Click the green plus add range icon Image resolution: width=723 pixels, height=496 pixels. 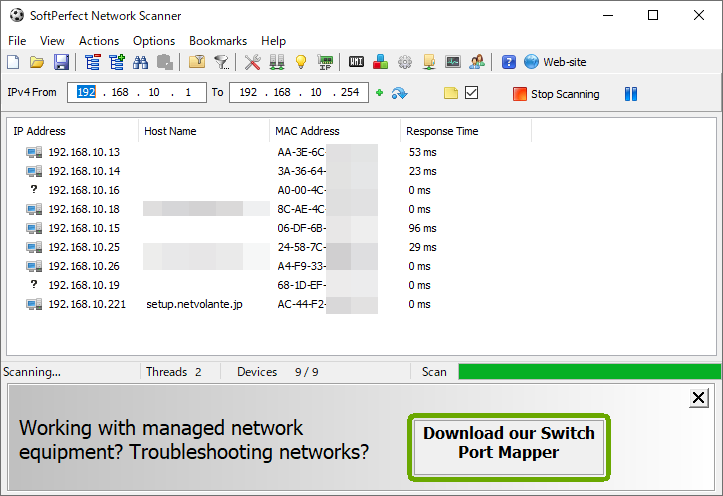click(379, 93)
